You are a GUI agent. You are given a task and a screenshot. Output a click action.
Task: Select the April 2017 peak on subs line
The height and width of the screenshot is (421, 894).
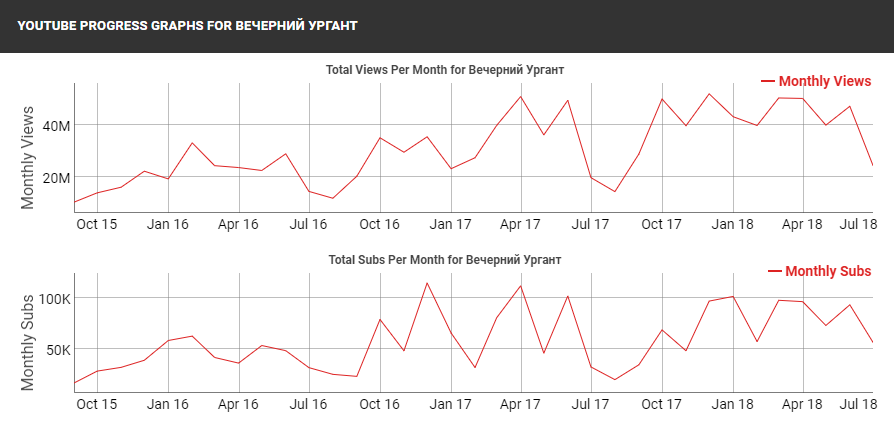pyautogui.click(x=521, y=286)
